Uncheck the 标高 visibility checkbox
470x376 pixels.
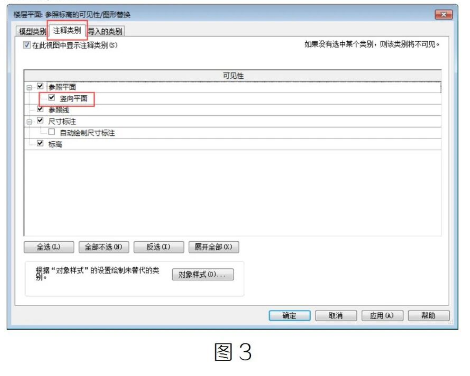40,143
